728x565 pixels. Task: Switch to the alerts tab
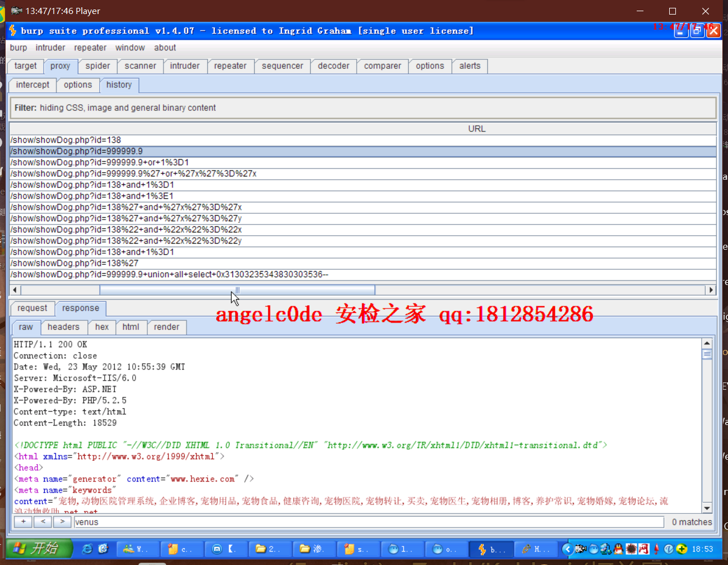tap(470, 66)
